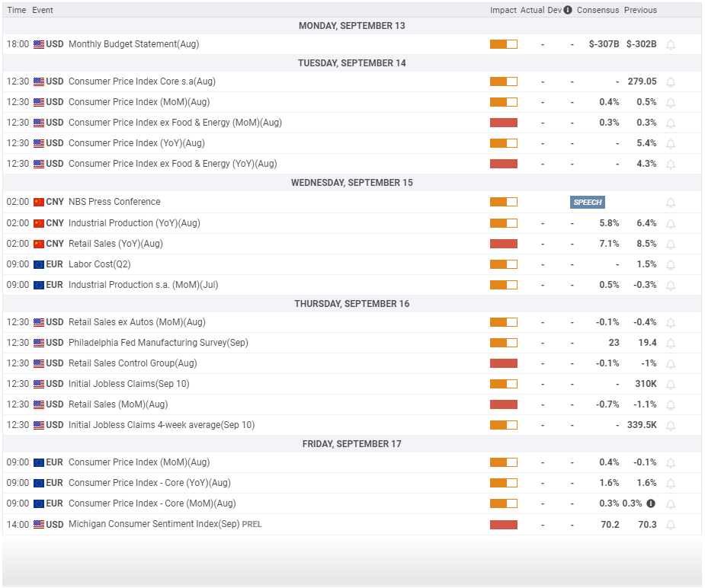Click bell for Initial Jobless Claims(Sep 10)
This screenshot has height=588, width=705.
[x=671, y=385]
